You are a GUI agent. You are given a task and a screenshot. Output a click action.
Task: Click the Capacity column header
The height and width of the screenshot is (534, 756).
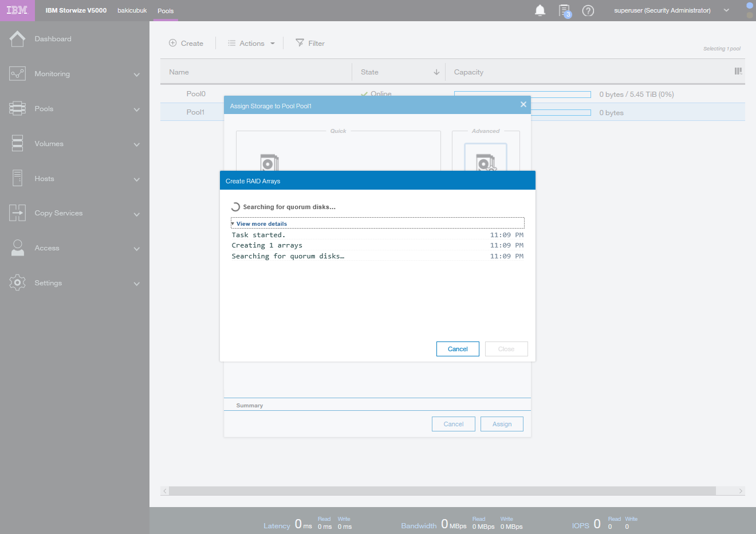pos(468,72)
